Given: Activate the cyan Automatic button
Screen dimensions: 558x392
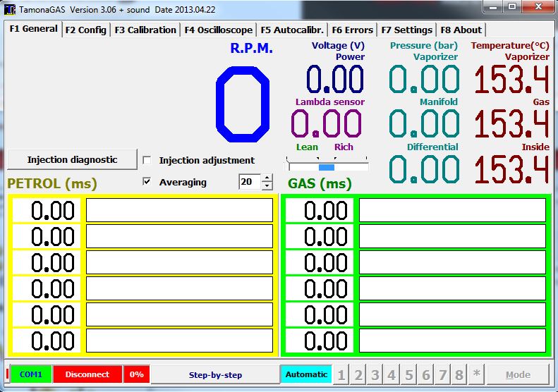Looking at the screenshot, I should [x=306, y=374].
